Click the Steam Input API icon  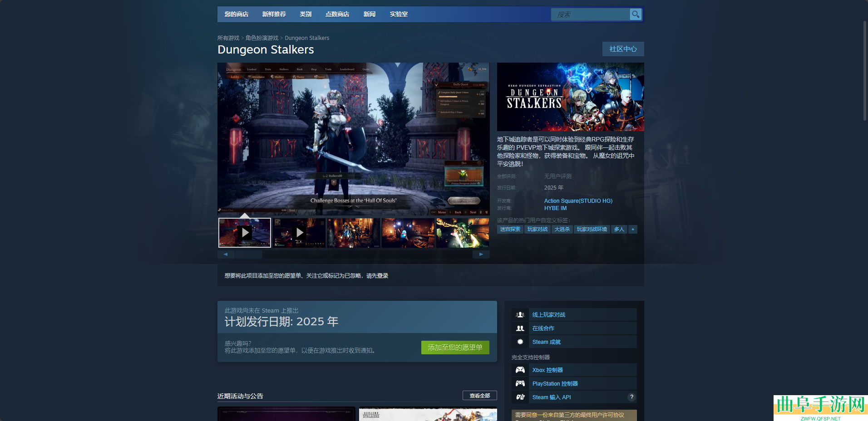pos(520,397)
